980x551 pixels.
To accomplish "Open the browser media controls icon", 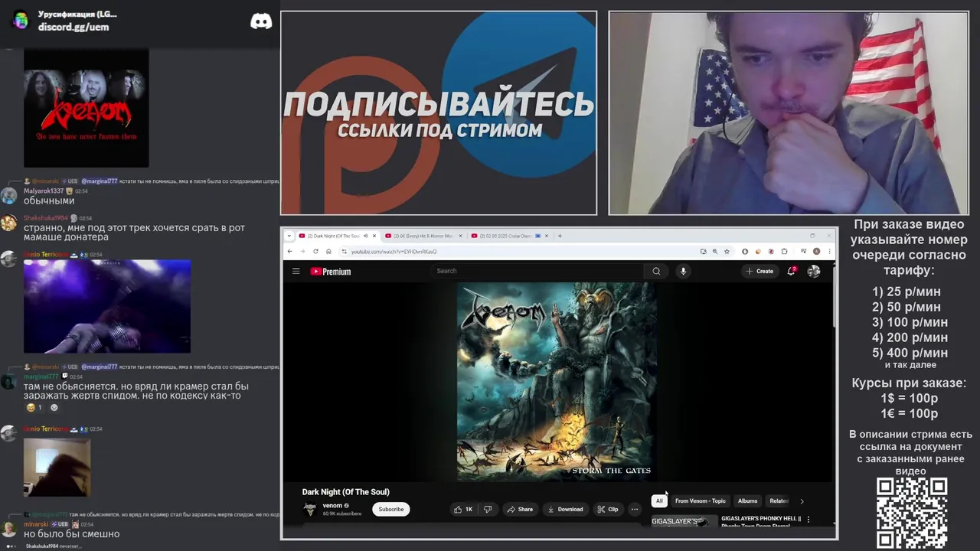I will coord(803,251).
